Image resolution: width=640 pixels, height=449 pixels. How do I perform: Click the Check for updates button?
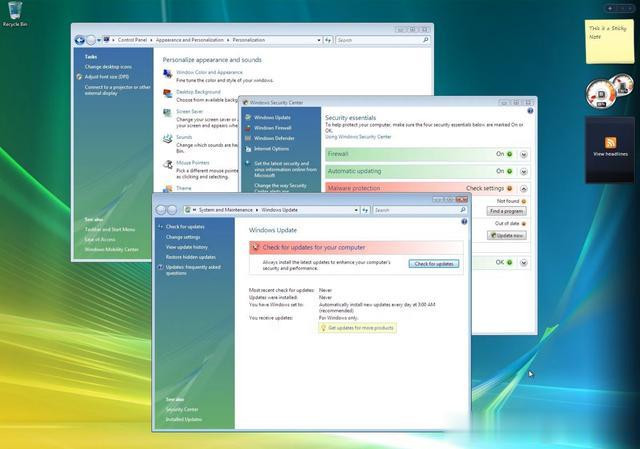pyautogui.click(x=433, y=264)
